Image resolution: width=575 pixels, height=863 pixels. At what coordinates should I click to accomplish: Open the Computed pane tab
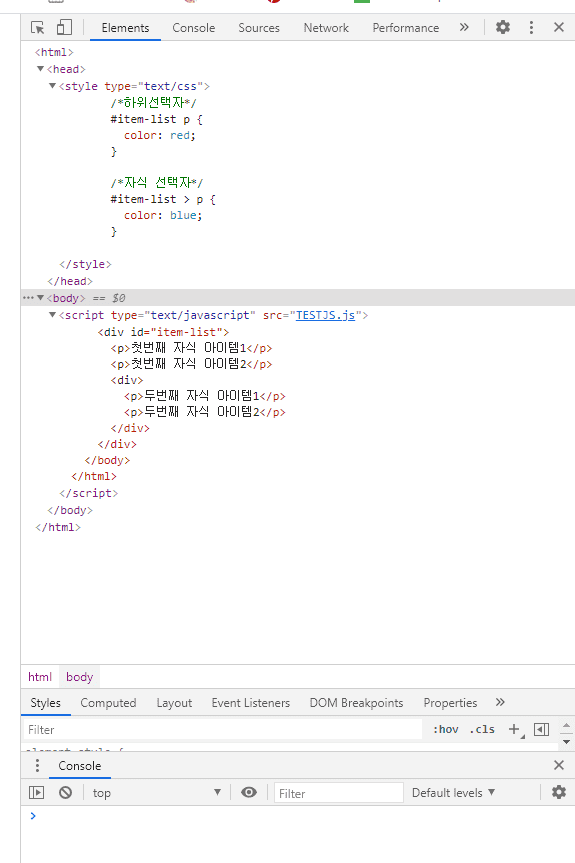click(108, 703)
